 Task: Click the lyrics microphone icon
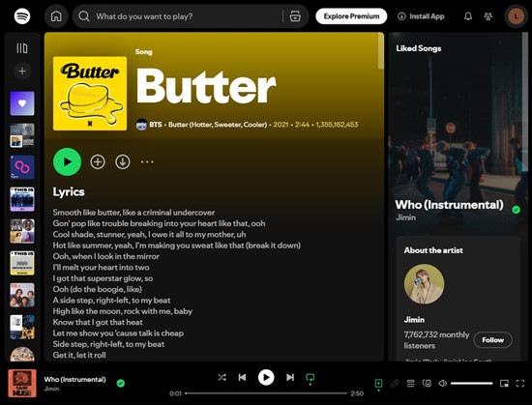tap(395, 384)
